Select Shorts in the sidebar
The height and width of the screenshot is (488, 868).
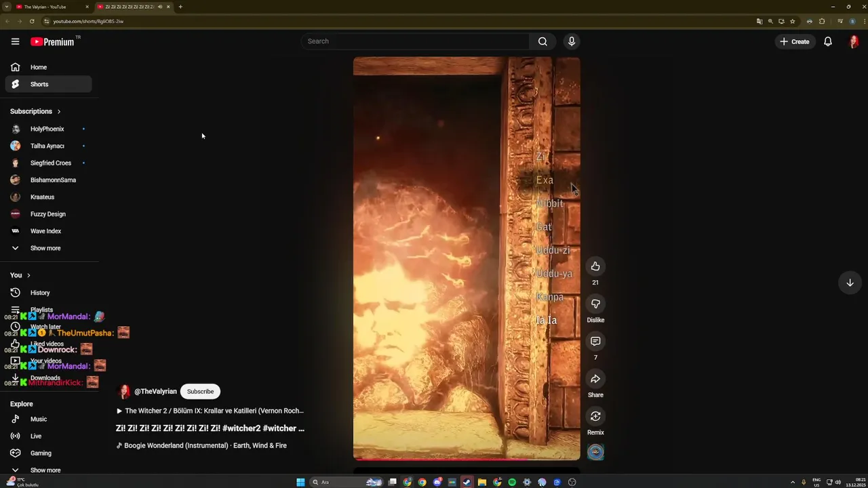[x=48, y=84]
